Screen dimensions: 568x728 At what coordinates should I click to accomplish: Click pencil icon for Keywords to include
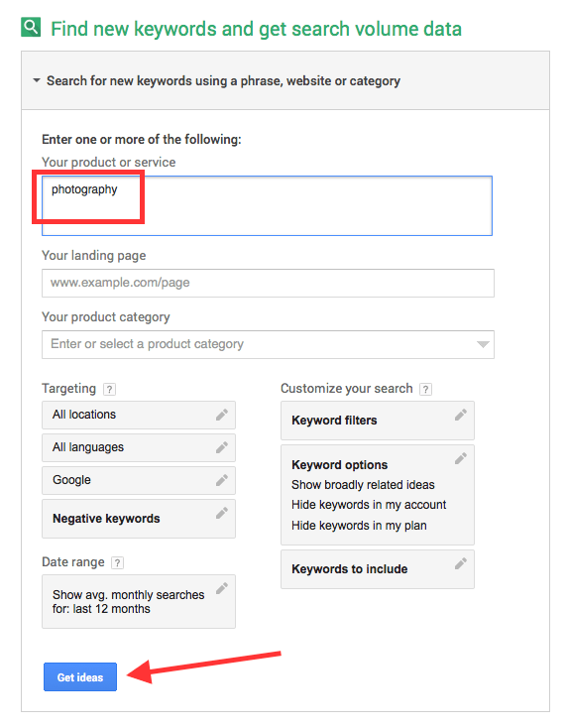point(460,563)
